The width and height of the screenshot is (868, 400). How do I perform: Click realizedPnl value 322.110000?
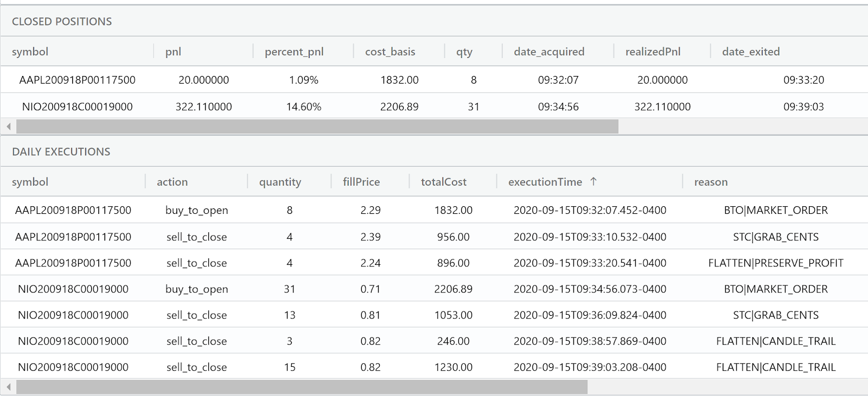[662, 106]
